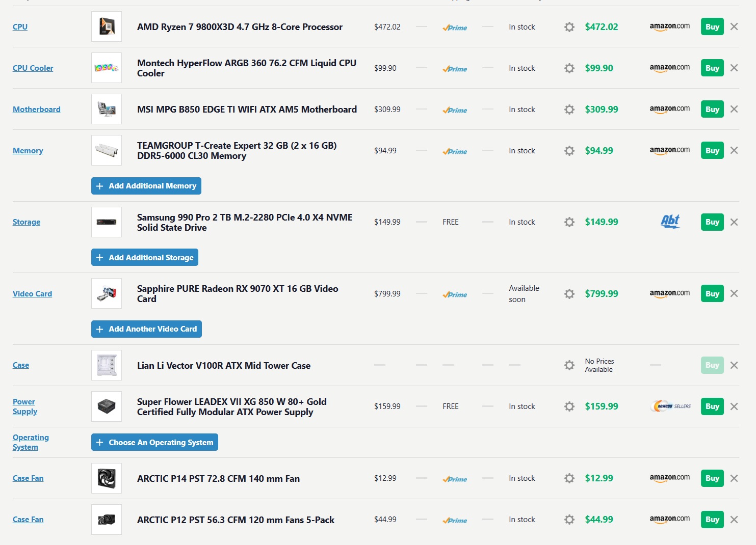Open settings gear for Case row
This screenshot has height=545, width=756.
(569, 365)
